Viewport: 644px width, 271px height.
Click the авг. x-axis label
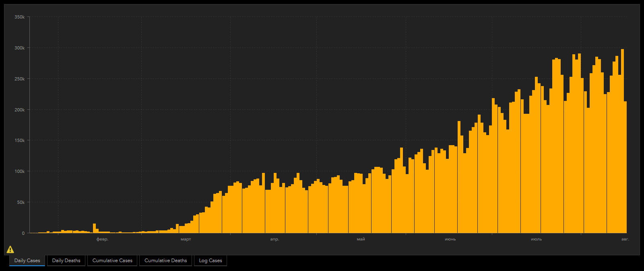(x=625, y=239)
